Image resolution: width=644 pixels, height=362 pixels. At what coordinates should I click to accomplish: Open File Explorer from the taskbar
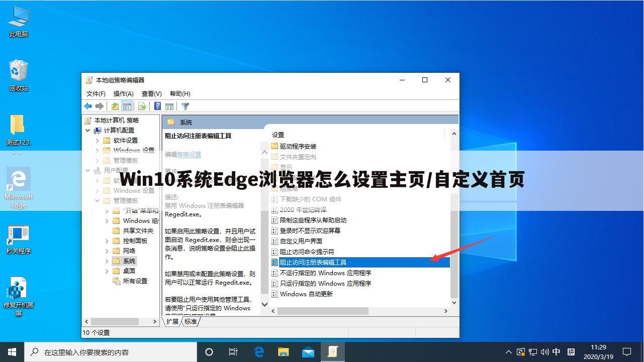click(283, 352)
